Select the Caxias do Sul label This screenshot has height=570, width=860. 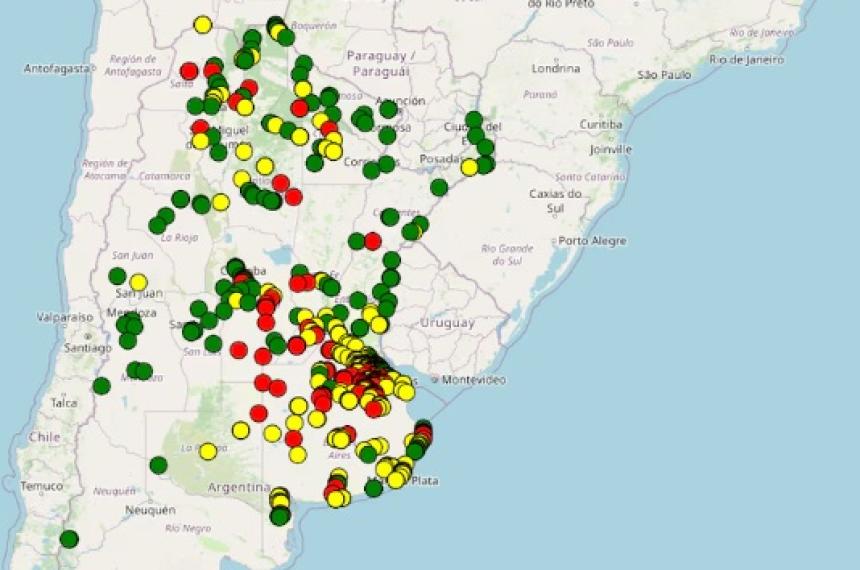pos(555,201)
